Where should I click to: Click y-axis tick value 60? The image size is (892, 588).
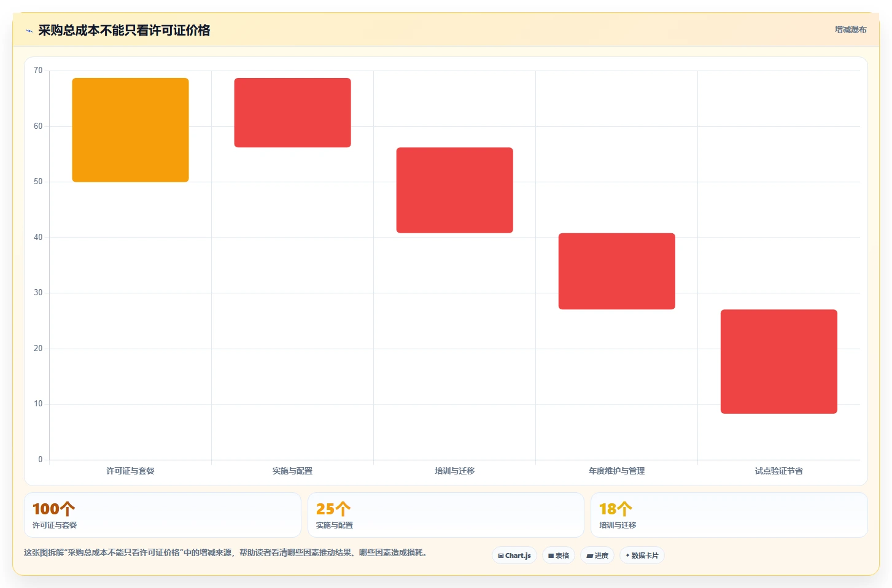point(38,126)
